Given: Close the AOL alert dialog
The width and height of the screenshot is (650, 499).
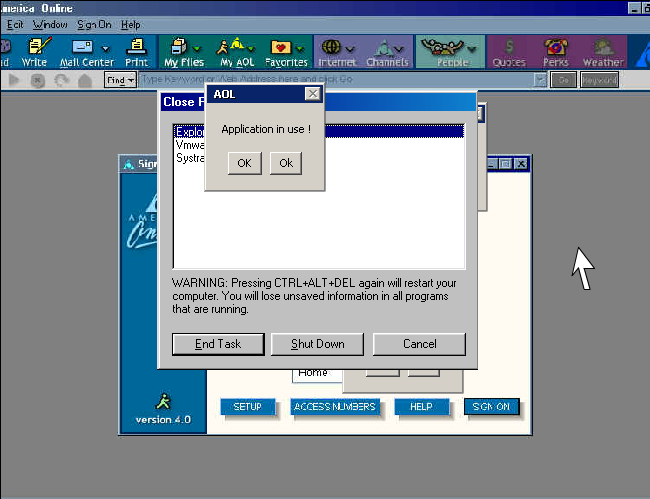Looking at the screenshot, I should pos(313,94).
